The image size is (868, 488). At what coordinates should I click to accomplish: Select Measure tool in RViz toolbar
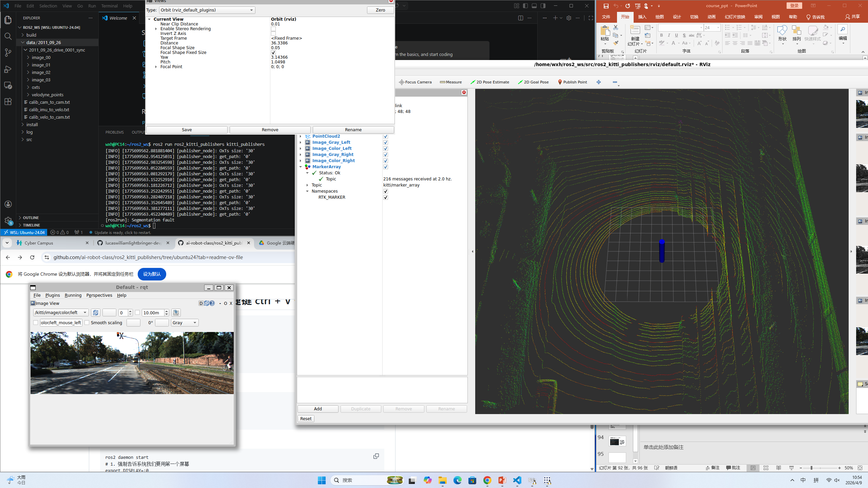[x=451, y=82]
